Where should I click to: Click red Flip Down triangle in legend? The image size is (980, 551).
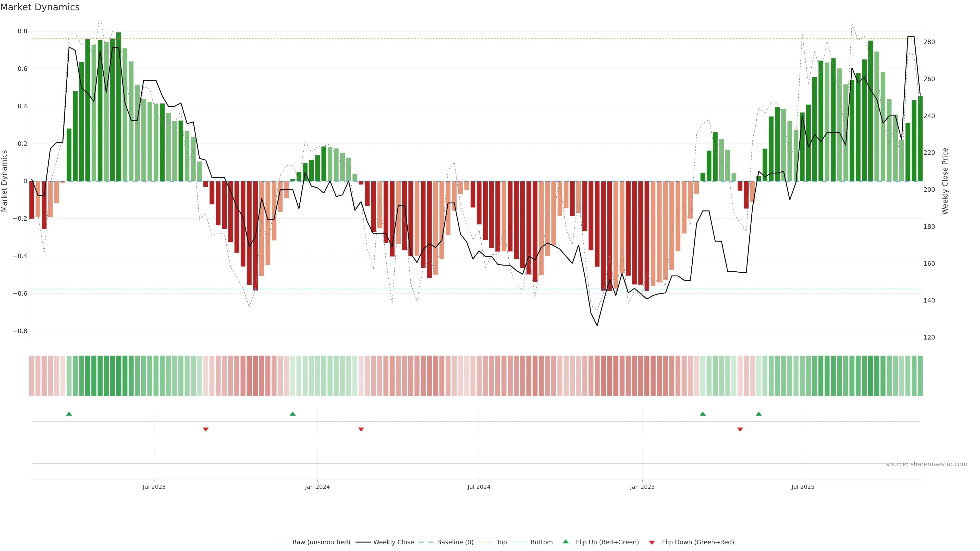pyautogui.click(x=652, y=542)
